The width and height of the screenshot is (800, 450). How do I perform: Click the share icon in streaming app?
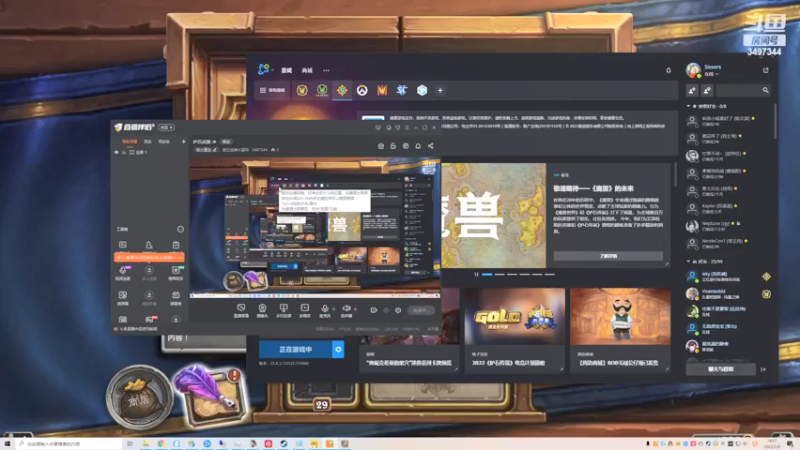click(x=431, y=146)
